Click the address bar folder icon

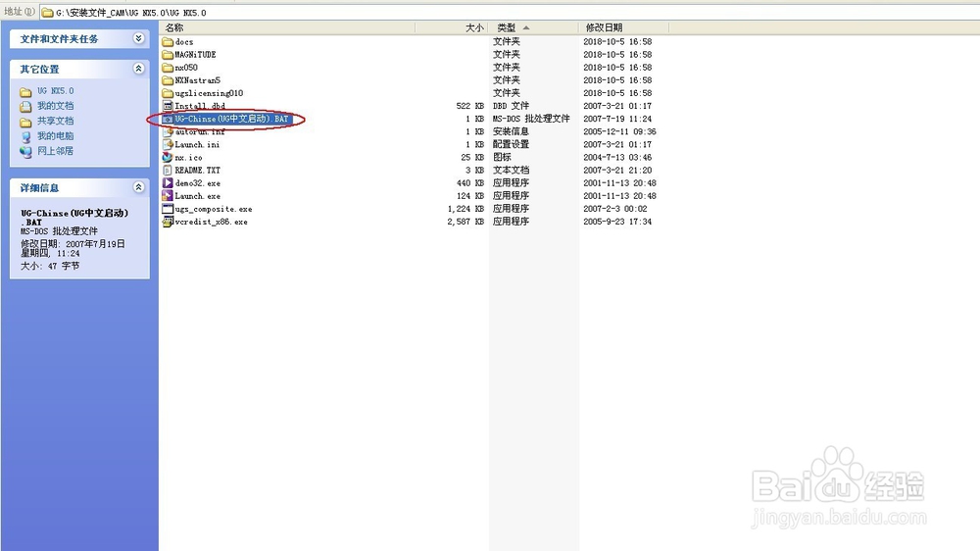(47, 12)
